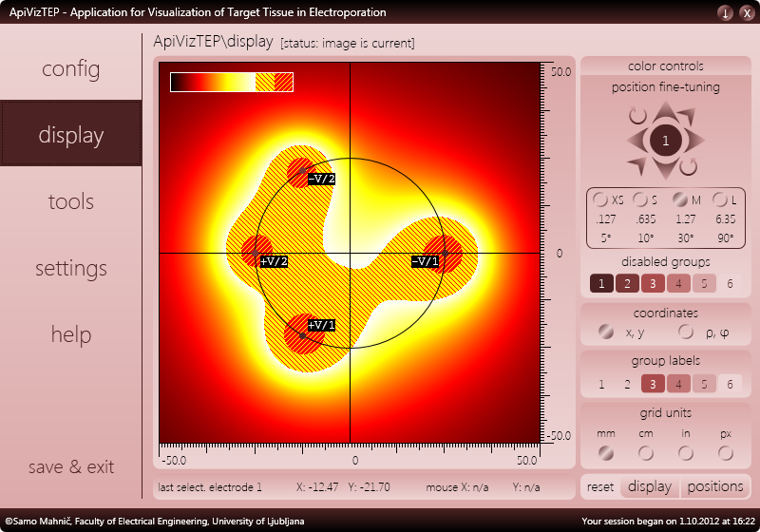760x532 pixels.
Task: Toggle disabled group 3
Action: 653,283
